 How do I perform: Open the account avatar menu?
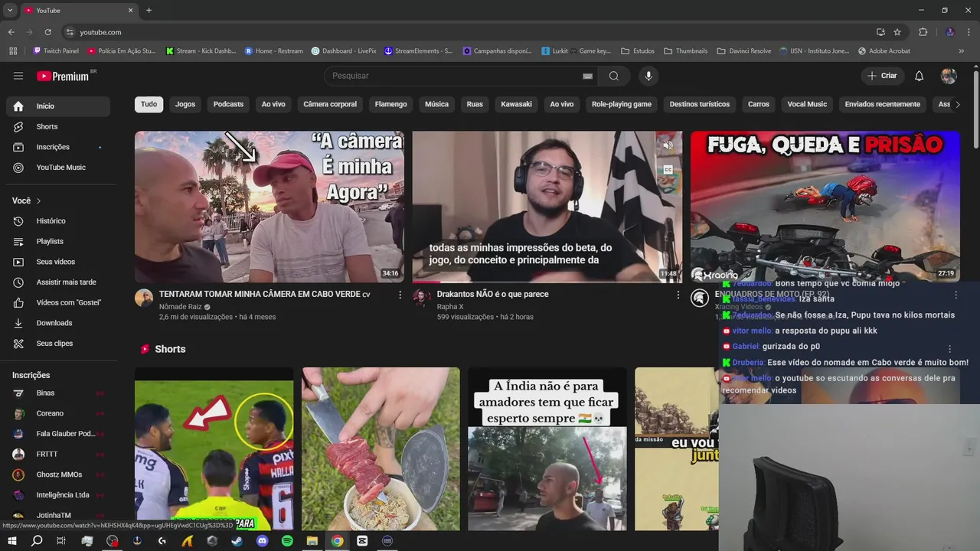pos(949,76)
